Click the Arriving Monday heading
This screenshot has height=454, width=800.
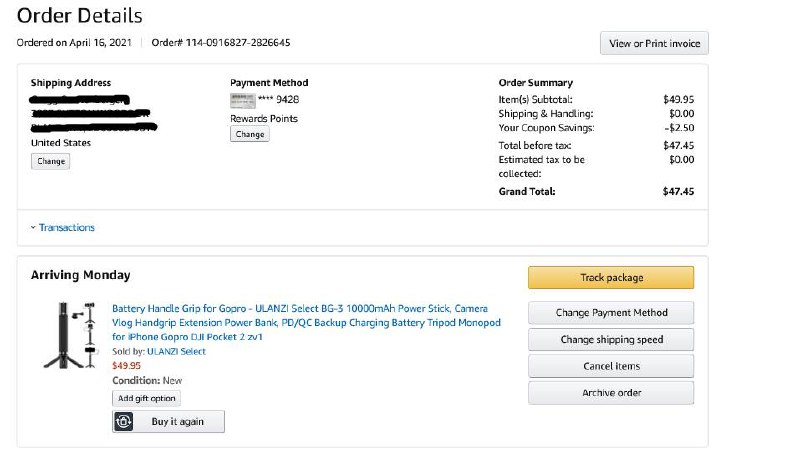(x=80, y=275)
